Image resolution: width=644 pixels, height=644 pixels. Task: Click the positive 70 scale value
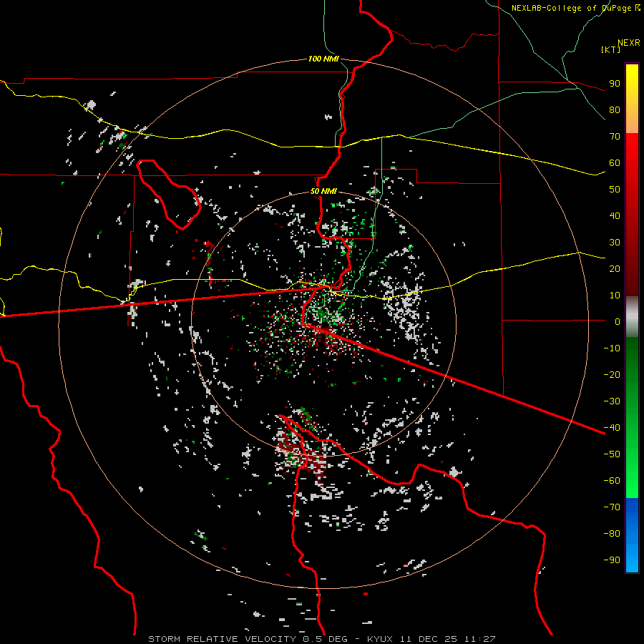point(615,137)
